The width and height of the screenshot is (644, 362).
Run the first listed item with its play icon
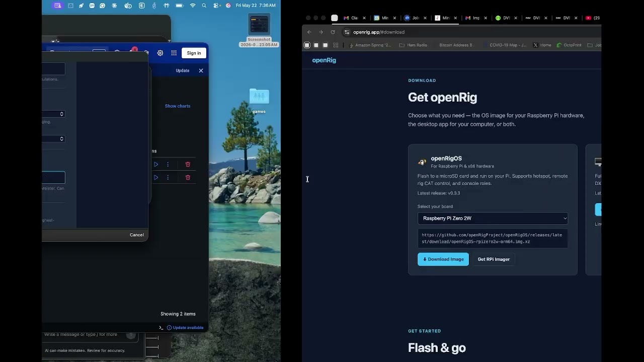[x=156, y=164]
